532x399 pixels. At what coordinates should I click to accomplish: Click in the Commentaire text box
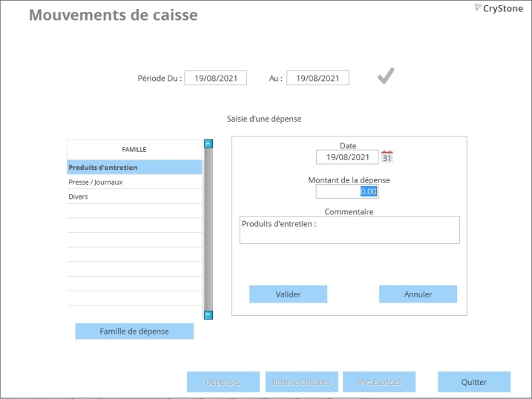349,230
